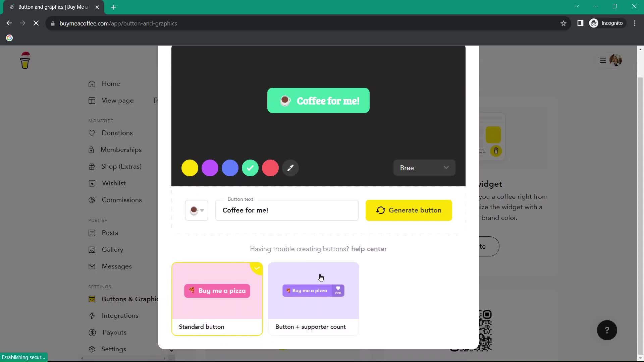Screen dimensions: 644x362
Task: Expand the Bree font dropdown
Action: tap(424, 168)
